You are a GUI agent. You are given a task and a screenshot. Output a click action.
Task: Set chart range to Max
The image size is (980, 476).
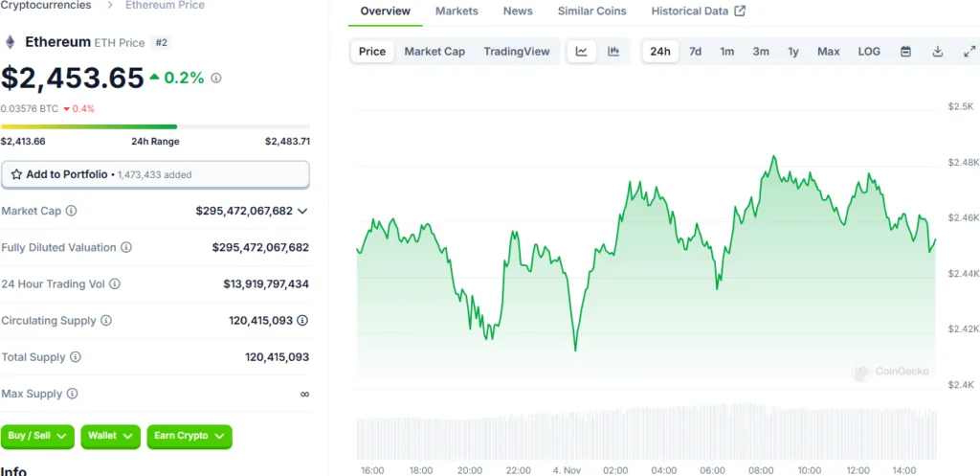click(829, 52)
